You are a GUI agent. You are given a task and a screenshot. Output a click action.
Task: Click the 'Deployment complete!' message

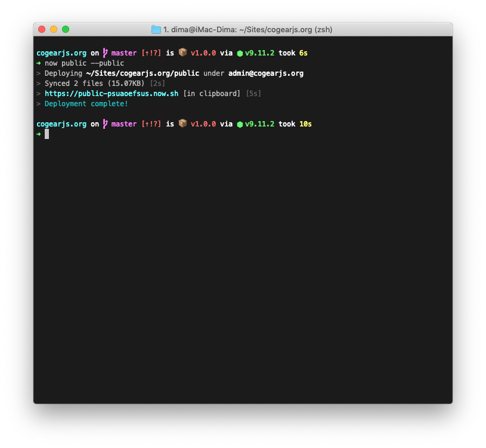(x=86, y=104)
